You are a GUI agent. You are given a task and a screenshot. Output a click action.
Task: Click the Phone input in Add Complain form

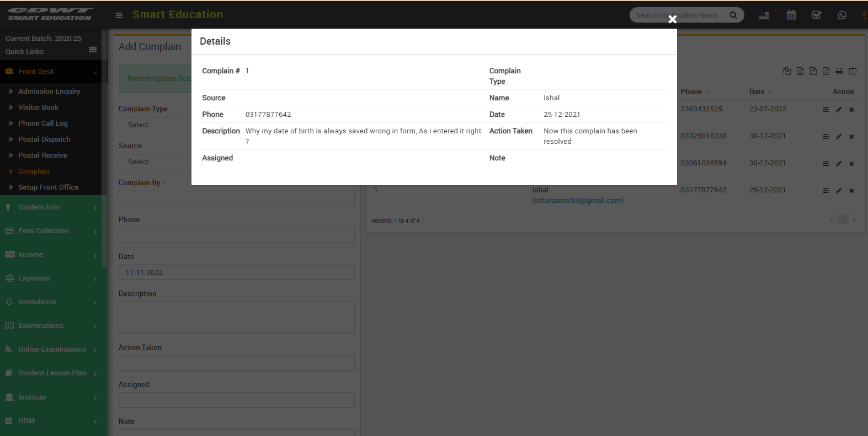[x=237, y=235]
